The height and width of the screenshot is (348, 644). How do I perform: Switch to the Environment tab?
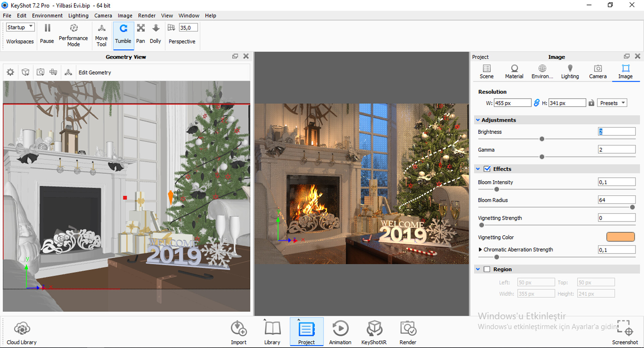[x=542, y=72]
